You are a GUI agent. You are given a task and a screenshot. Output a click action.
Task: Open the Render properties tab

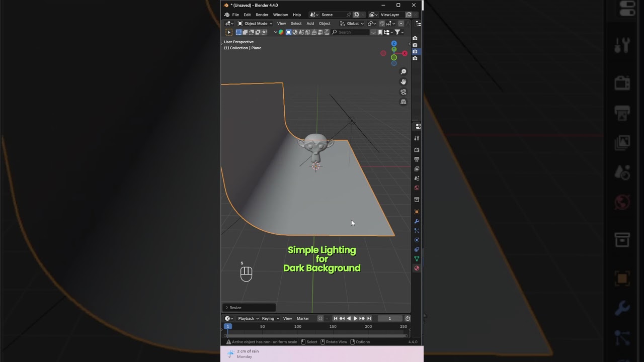point(417,150)
